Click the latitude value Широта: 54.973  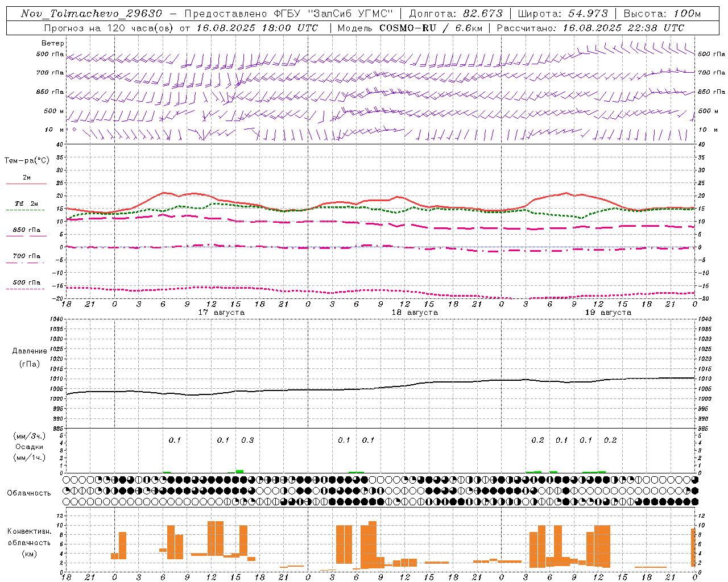pos(563,14)
